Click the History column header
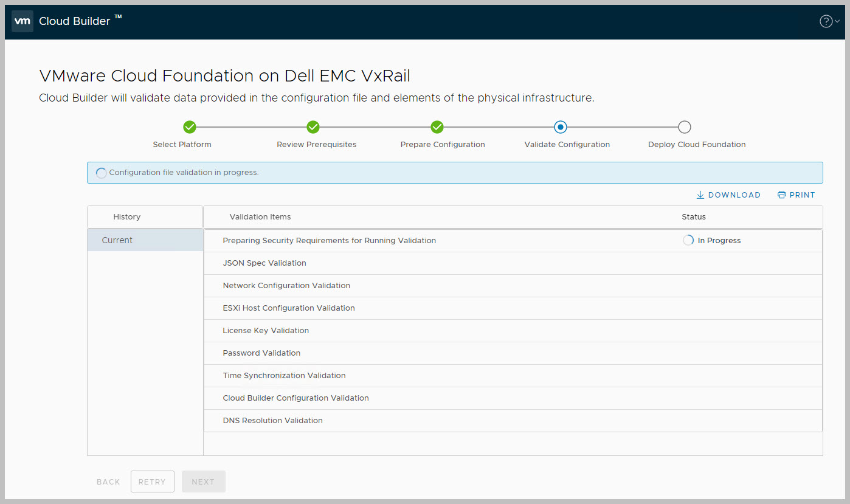Viewport: 850px width, 504px height. 126,217
